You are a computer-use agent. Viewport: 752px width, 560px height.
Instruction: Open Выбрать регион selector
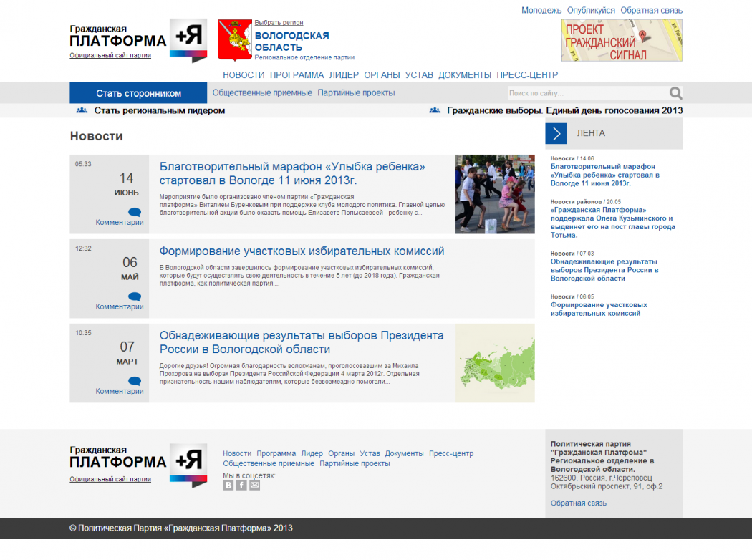point(279,22)
